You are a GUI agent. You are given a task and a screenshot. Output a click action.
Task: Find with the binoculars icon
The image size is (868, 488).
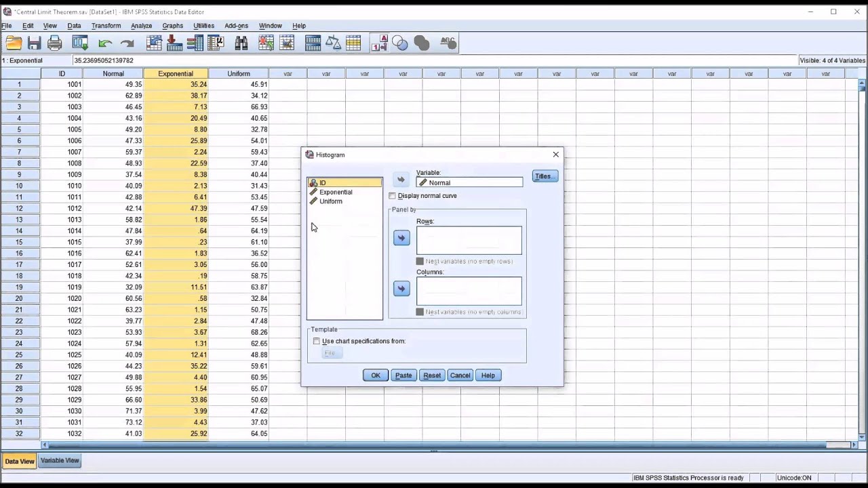point(241,43)
